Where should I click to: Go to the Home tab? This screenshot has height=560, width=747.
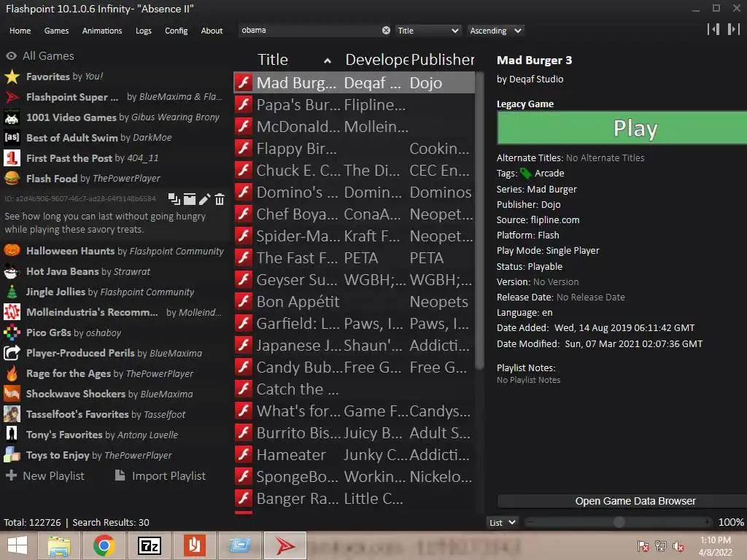tap(20, 31)
